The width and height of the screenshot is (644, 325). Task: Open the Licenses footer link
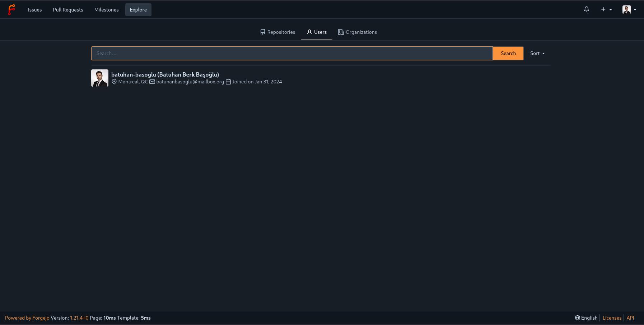click(x=612, y=318)
